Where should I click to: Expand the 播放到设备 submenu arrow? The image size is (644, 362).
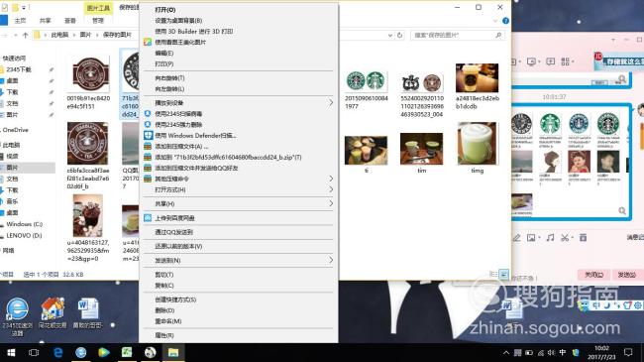[x=331, y=102]
